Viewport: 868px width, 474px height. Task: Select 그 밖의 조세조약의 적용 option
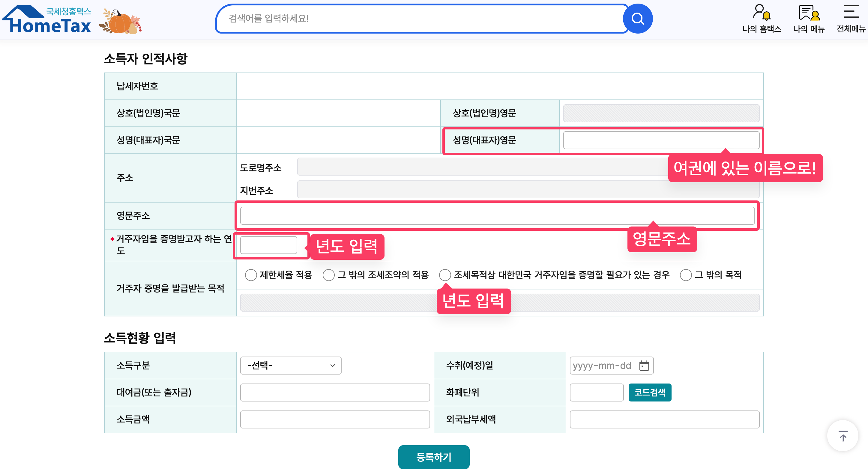(x=328, y=275)
